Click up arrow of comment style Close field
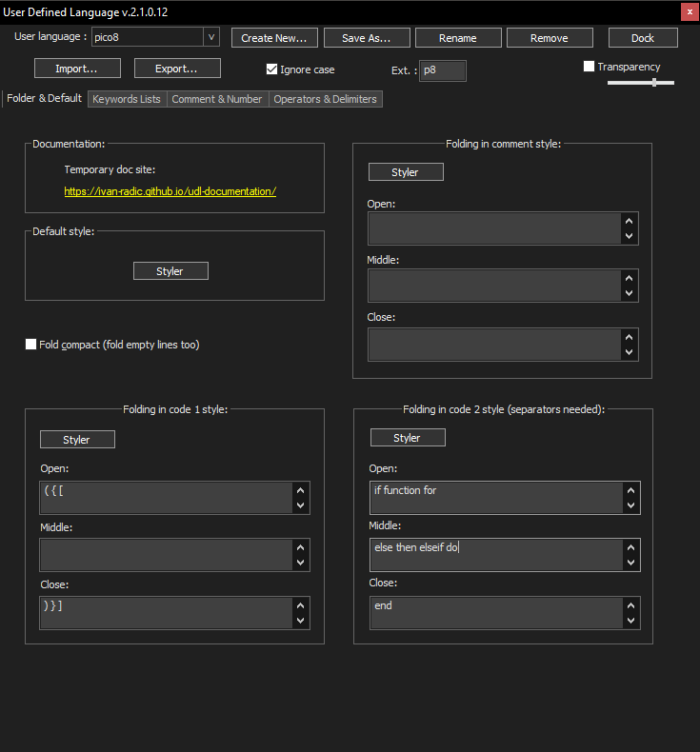 tap(629, 337)
